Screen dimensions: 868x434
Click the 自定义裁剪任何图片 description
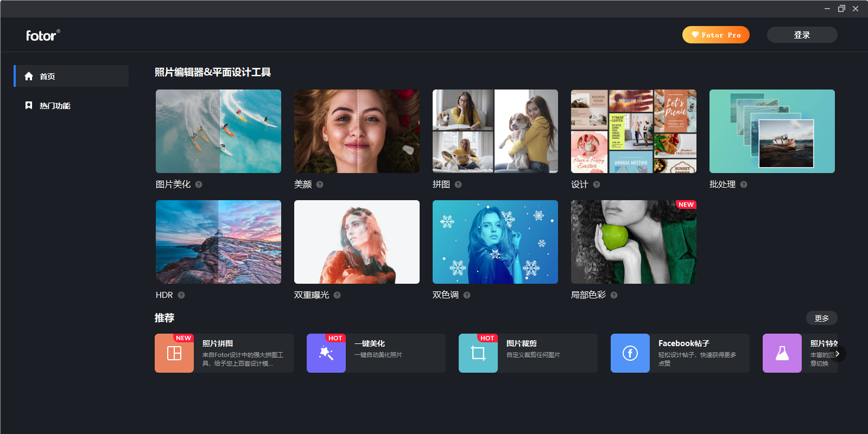pyautogui.click(x=533, y=355)
